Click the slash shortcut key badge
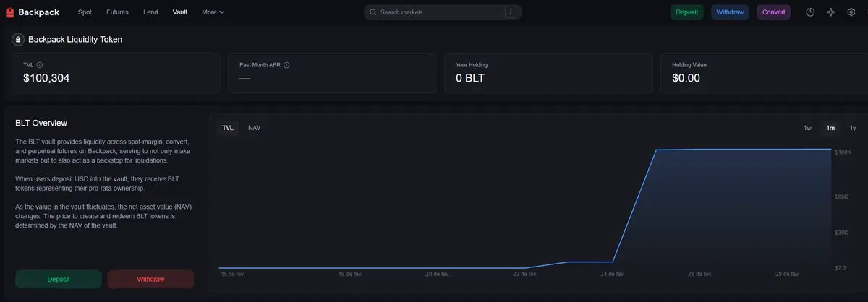 510,12
